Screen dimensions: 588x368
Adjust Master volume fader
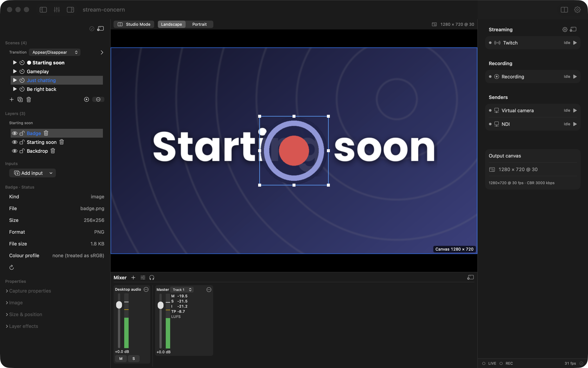coord(161,305)
